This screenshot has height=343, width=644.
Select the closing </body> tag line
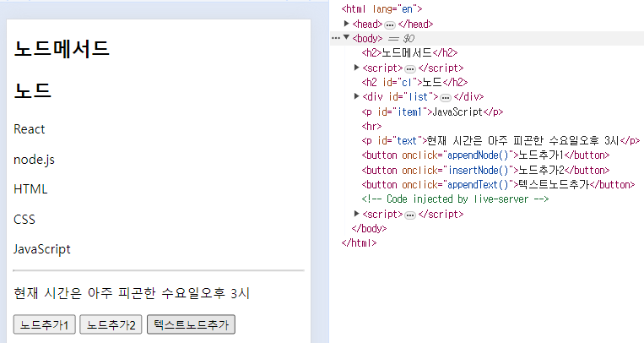coord(369,228)
